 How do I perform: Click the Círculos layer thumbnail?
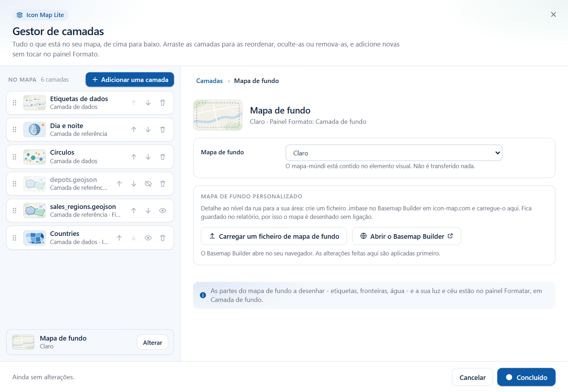click(34, 157)
